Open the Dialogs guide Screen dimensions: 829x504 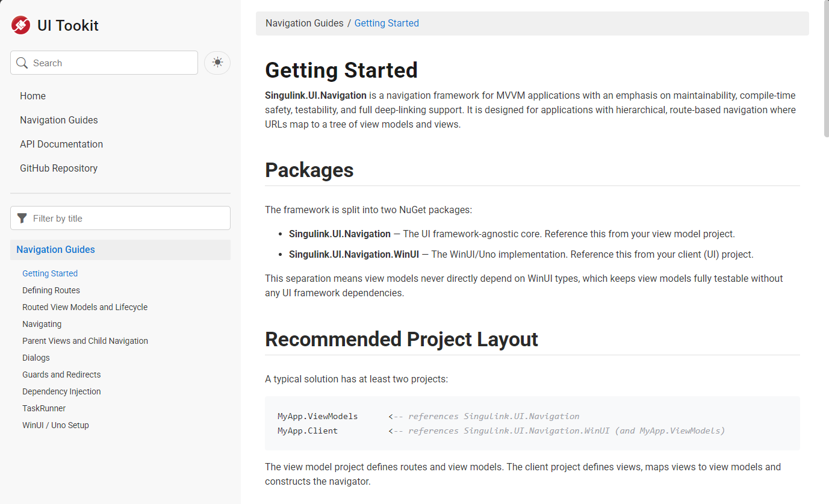point(36,358)
